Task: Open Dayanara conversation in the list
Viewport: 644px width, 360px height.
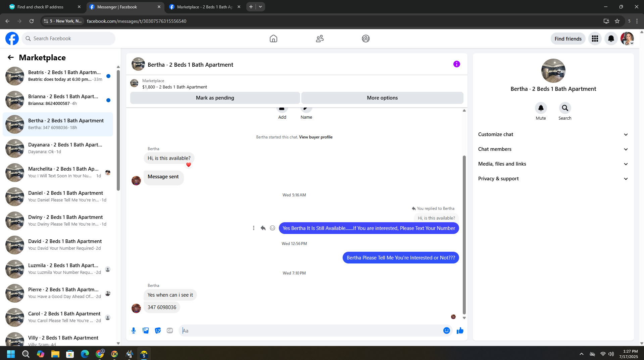Action: [58, 148]
